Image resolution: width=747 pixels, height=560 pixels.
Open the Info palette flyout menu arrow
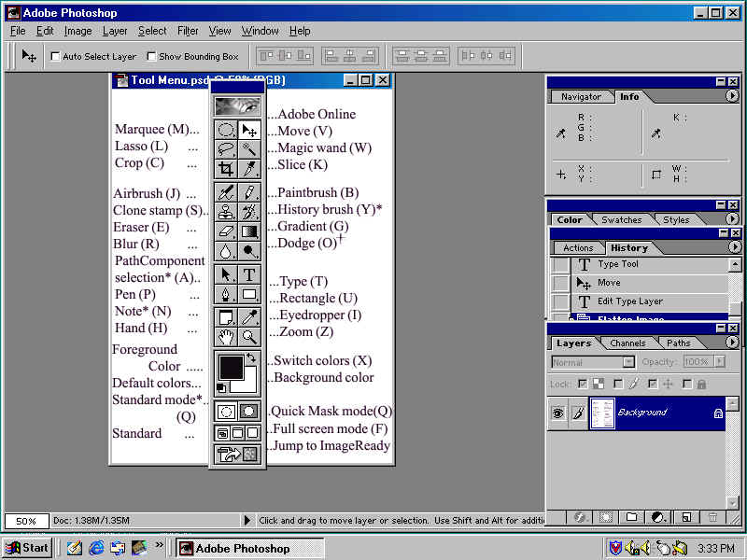pos(732,96)
